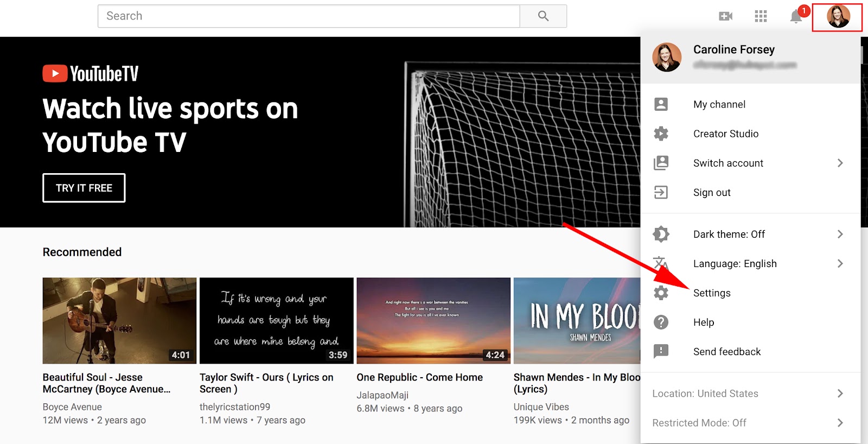Open Language: English option
Viewport: 868px width, 444px height.
tap(750, 263)
